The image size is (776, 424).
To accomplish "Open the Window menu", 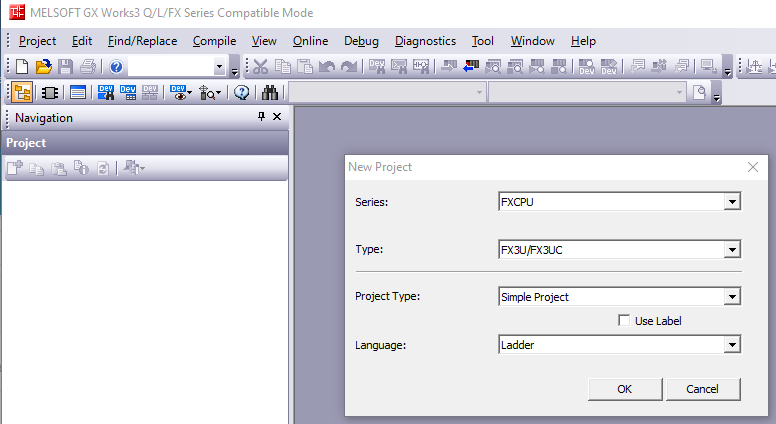I will pos(533,41).
